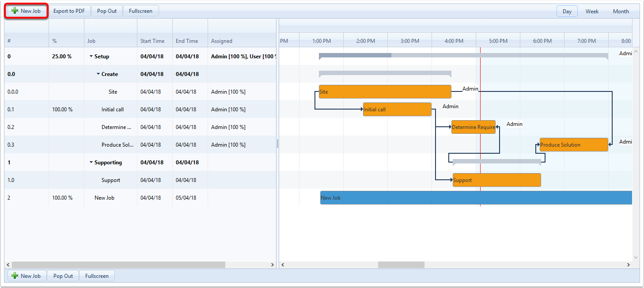Click the % column header

pyautogui.click(x=66, y=41)
